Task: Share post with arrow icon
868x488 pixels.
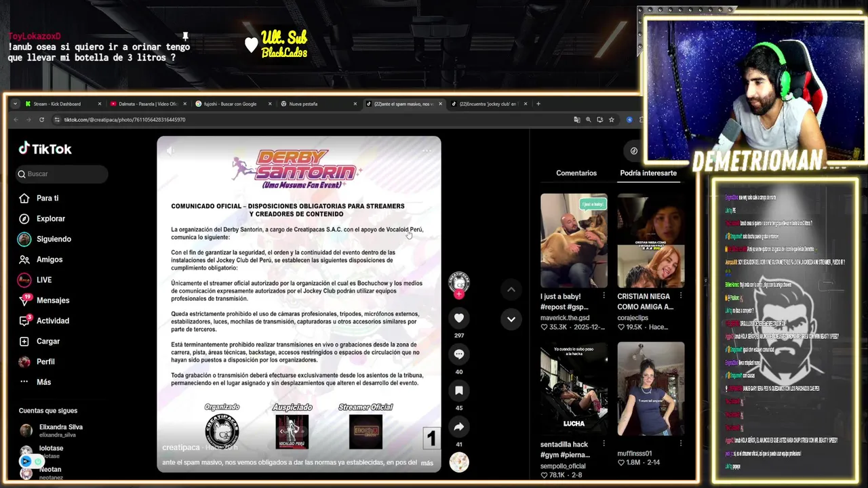Action: (459, 427)
